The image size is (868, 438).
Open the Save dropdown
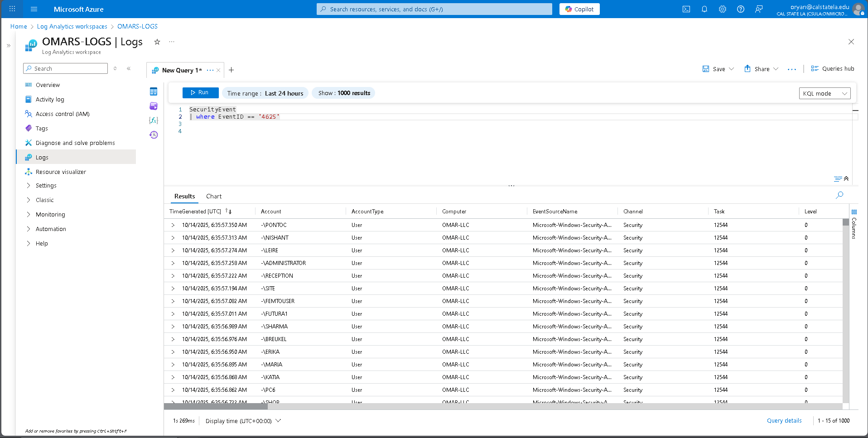point(718,69)
